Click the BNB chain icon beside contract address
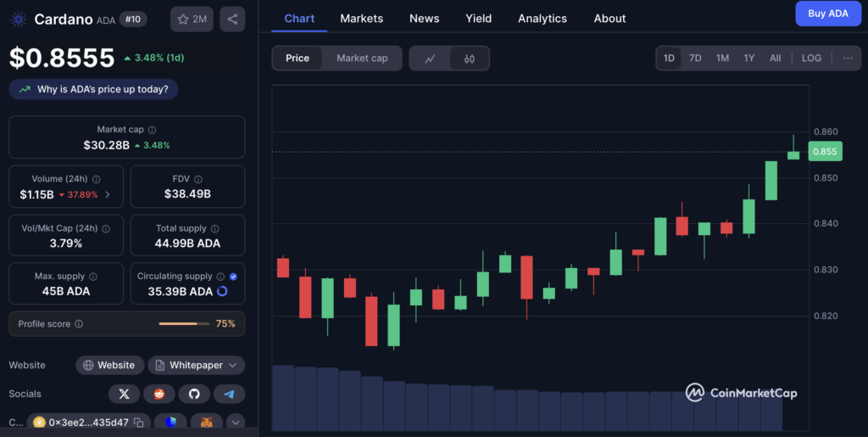 pos(39,423)
